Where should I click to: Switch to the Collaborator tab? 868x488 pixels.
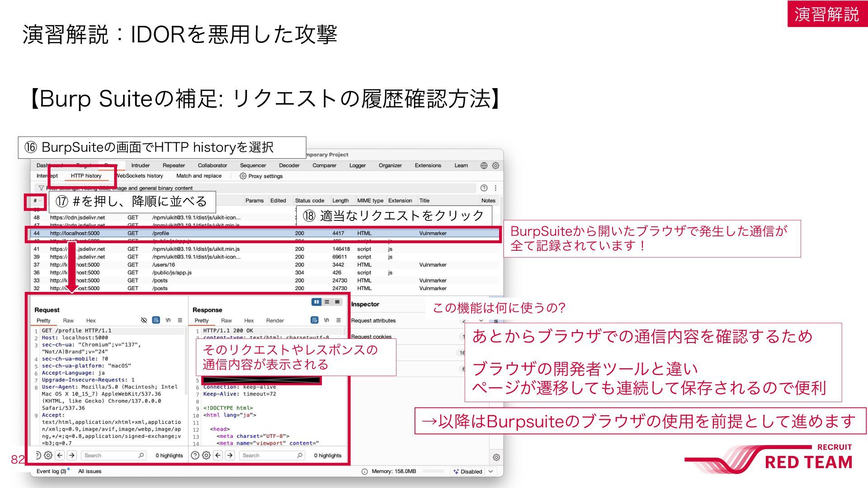coord(212,166)
